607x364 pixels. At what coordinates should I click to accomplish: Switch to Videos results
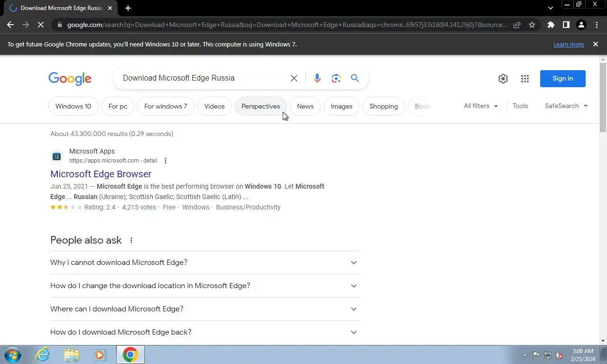pos(214,106)
